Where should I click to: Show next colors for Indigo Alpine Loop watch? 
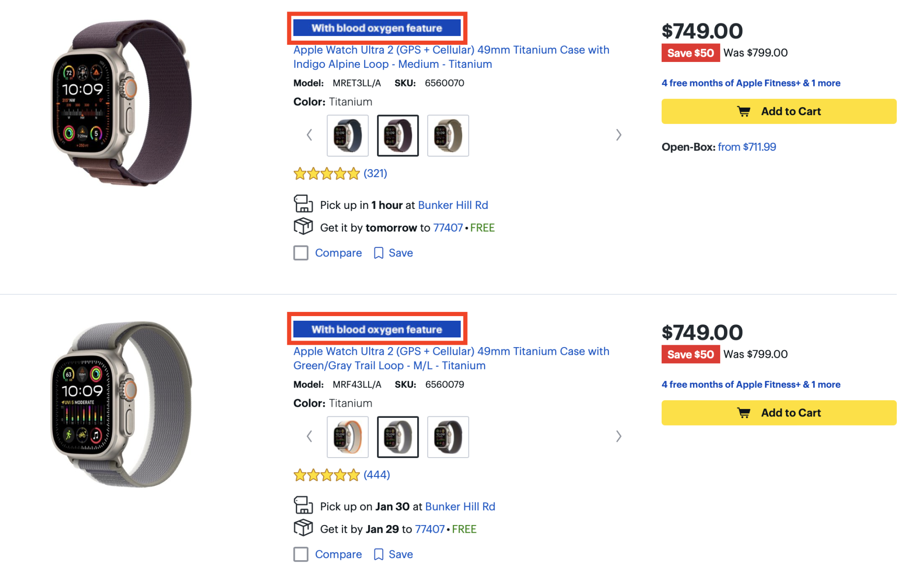pyautogui.click(x=619, y=135)
